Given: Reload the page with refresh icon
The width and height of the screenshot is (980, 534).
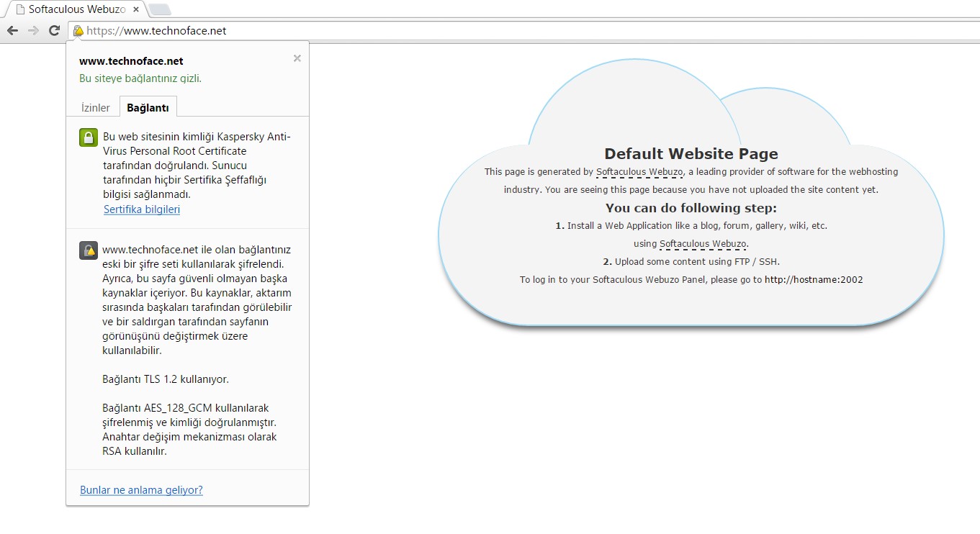Looking at the screenshot, I should (54, 30).
